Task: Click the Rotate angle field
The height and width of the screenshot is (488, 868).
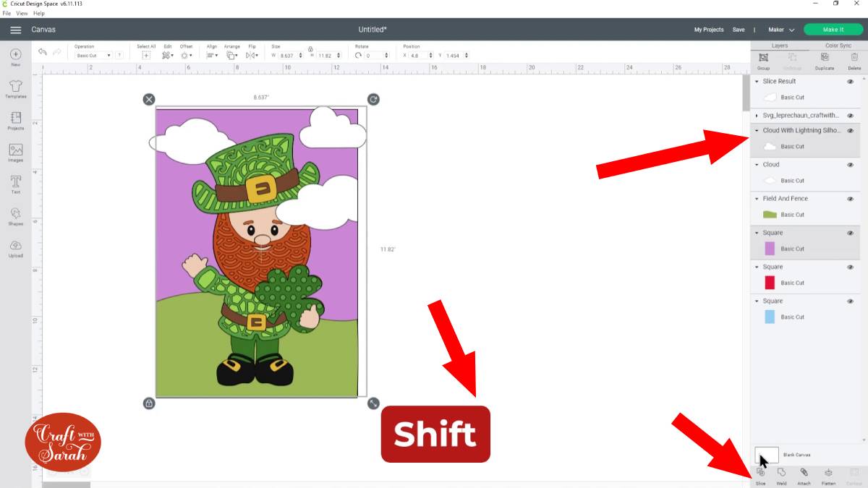Action: point(377,55)
